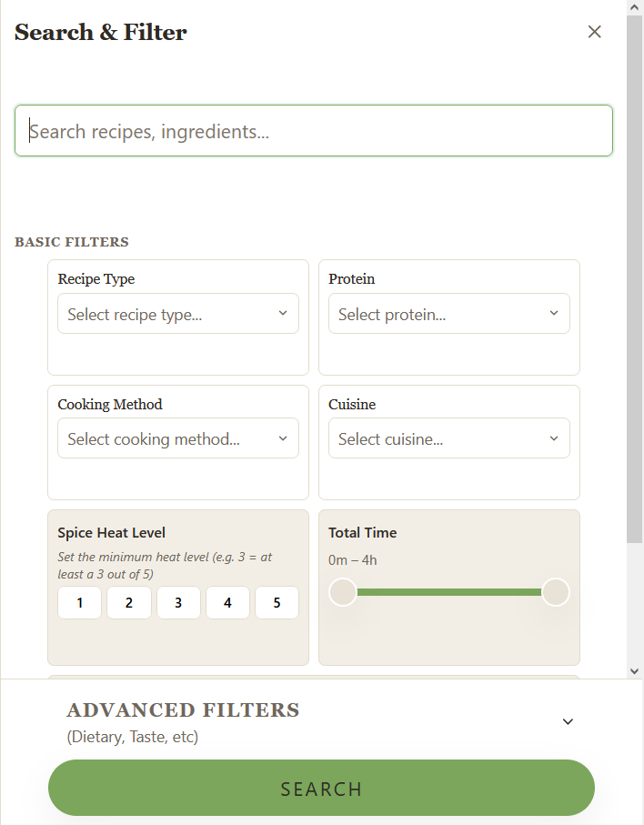Click the left Total Time slider handle
The width and height of the screenshot is (644, 825).
click(343, 591)
